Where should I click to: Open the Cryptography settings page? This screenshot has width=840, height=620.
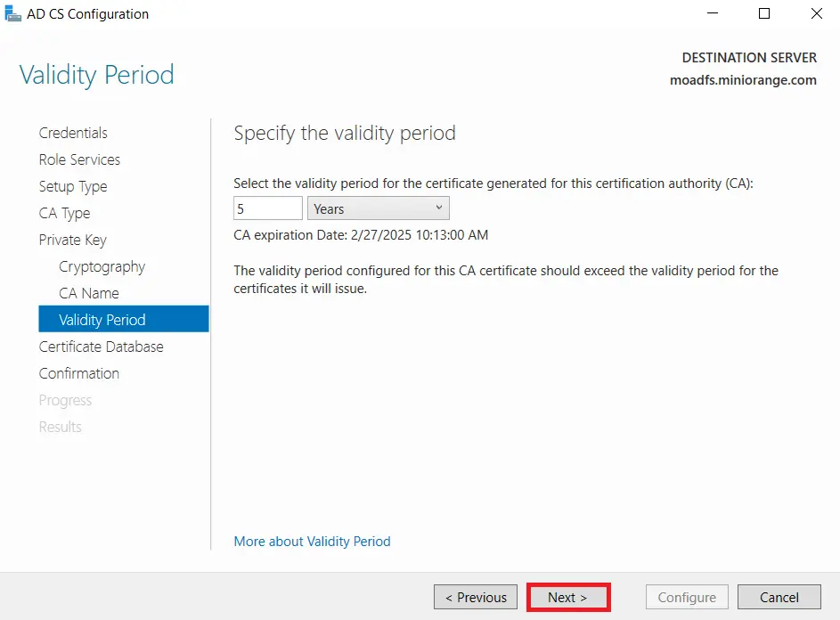102,266
